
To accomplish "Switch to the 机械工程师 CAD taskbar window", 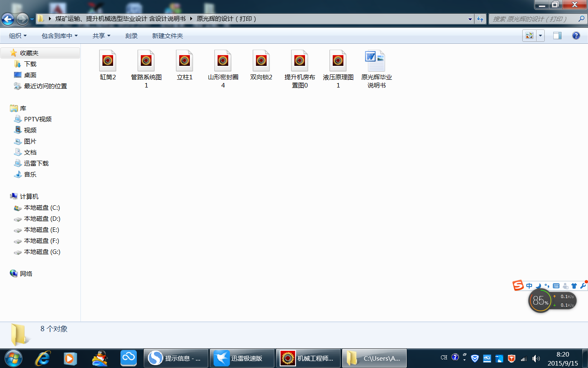I will pyautogui.click(x=308, y=359).
